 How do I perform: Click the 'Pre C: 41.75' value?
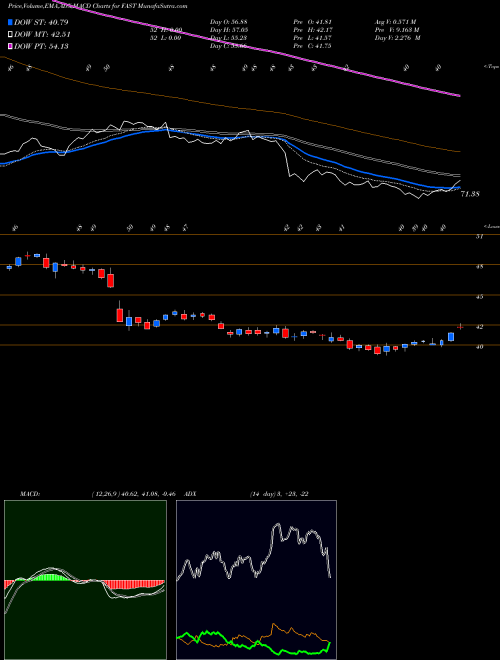click(x=314, y=46)
